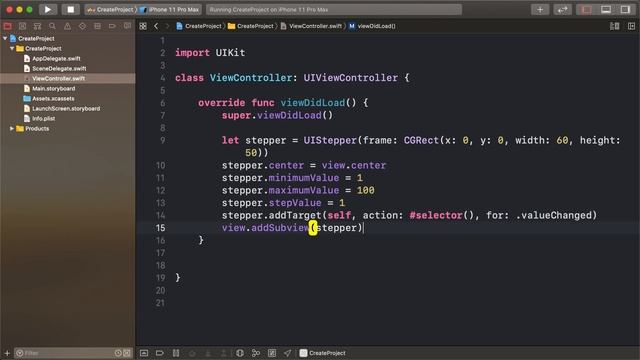The height and width of the screenshot is (360, 640).
Task: Open the Test navigator diamond tab
Action: pyautogui.click(x=82, y=26)
